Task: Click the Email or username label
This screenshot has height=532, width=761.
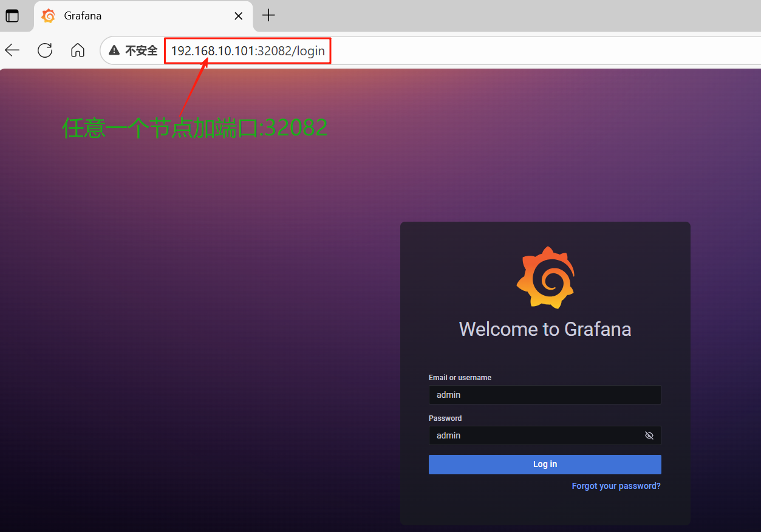Action: 460,378
